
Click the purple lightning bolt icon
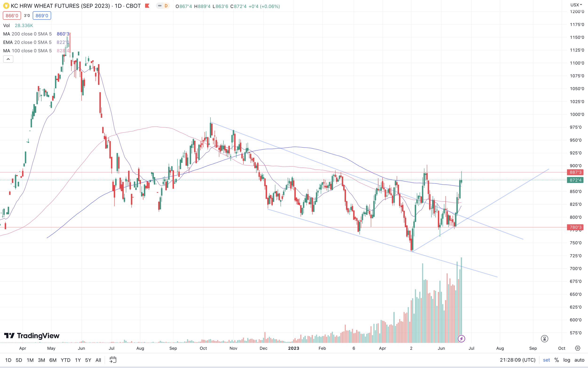[x=461, y=339]
